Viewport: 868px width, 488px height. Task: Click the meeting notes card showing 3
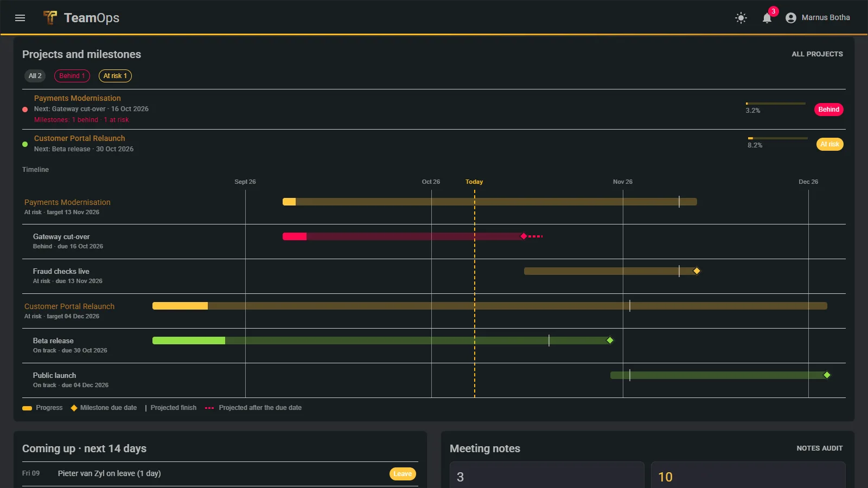point(547,475)
